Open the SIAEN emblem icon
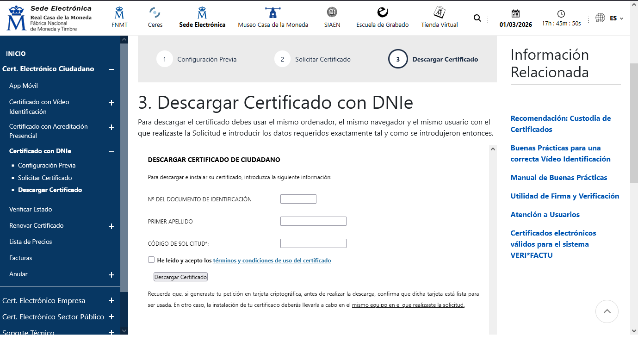 pyautogui.click(x=332, y=12)
